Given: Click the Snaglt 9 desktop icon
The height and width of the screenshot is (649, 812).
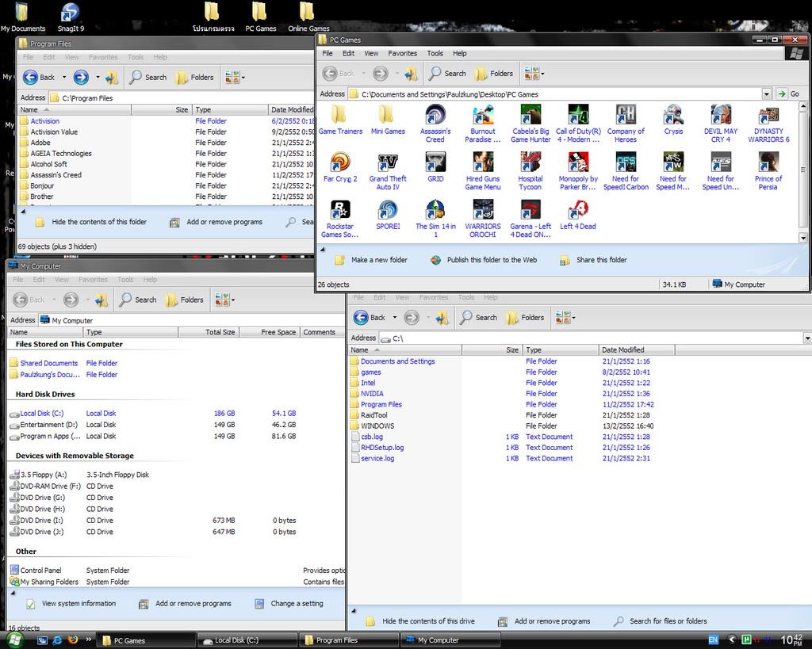Looking at the screenshot, I should click(71, 13).
